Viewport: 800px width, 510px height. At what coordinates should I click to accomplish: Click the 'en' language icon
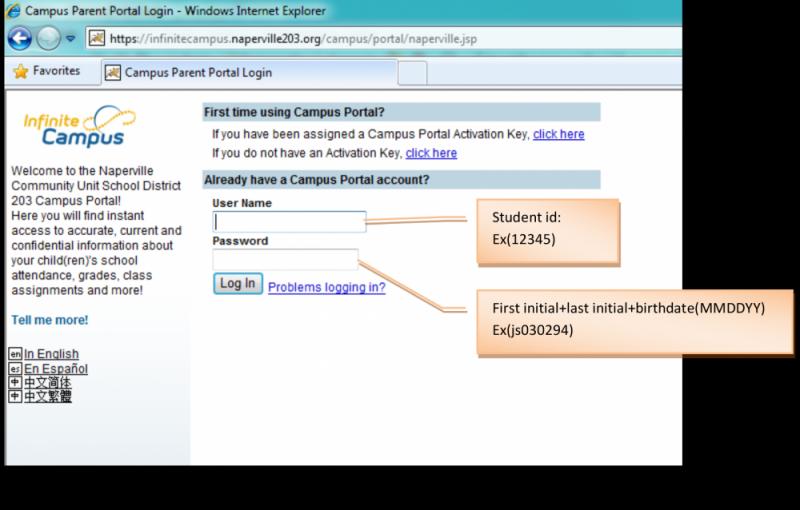15,353
